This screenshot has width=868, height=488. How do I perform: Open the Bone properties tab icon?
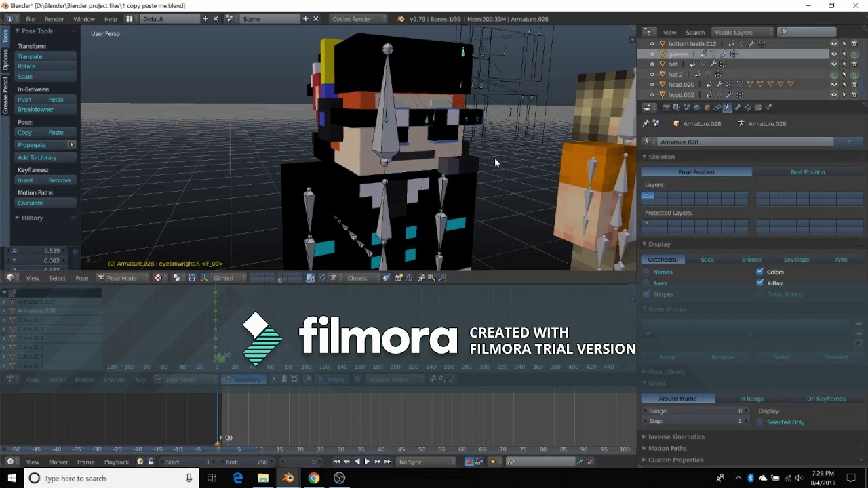[x=738, y=108]
